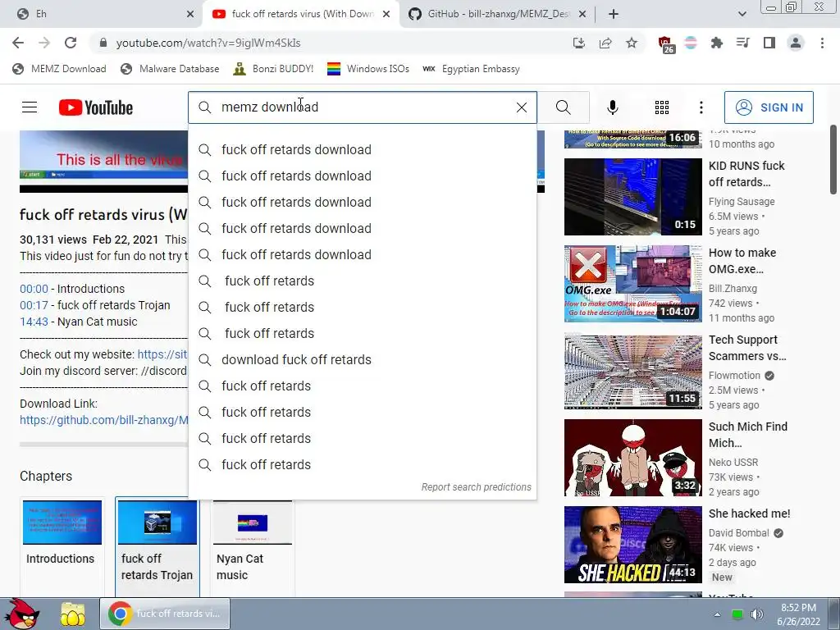Click the green tray status icon
The height and width of the screenshot is (630, 840).
tap(737, 614)
